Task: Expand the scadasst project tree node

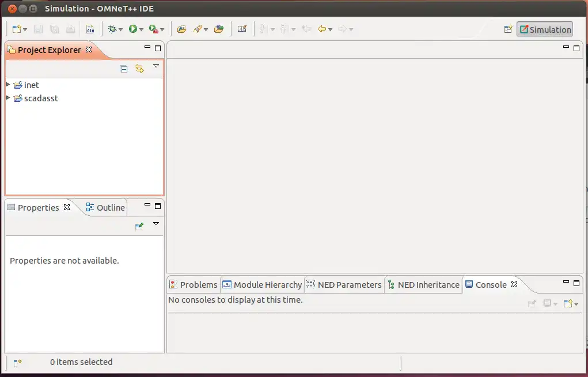Action: pyautogui.click(x=8, y=98)
